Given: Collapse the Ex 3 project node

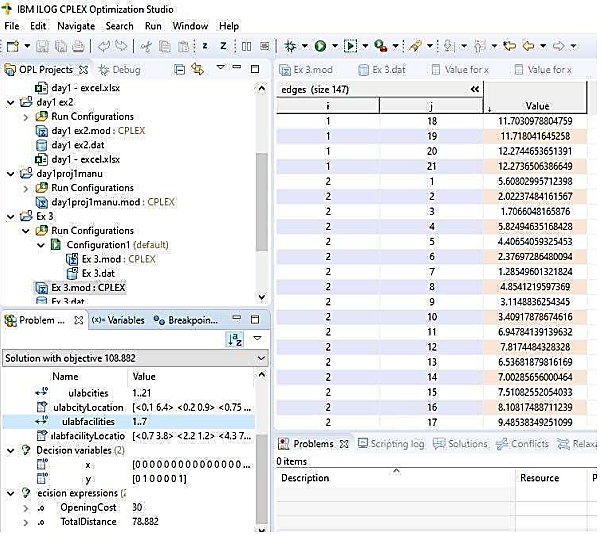Looking at the screenshot, I should click(11, 216).
